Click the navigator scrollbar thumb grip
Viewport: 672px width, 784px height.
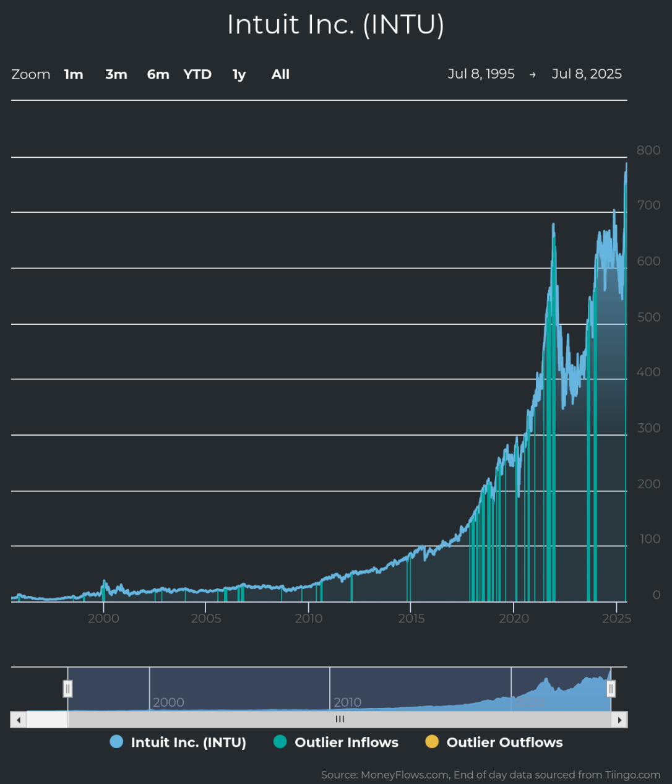pyautogui.click(x=340, y=719)
